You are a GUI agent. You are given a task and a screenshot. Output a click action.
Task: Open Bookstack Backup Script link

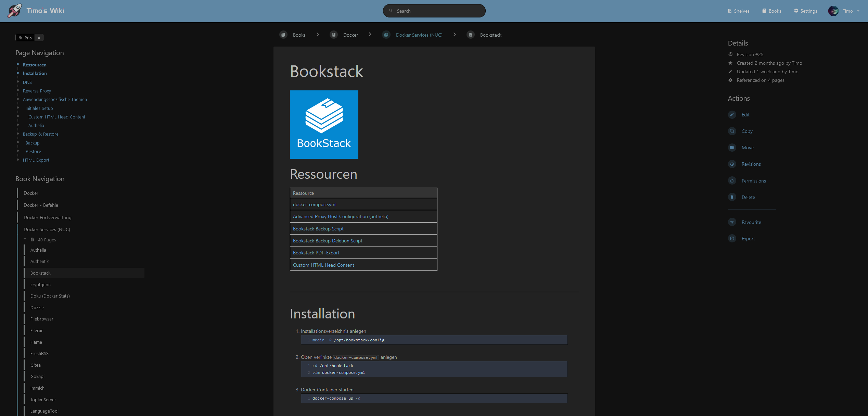[x=318, y=229]
